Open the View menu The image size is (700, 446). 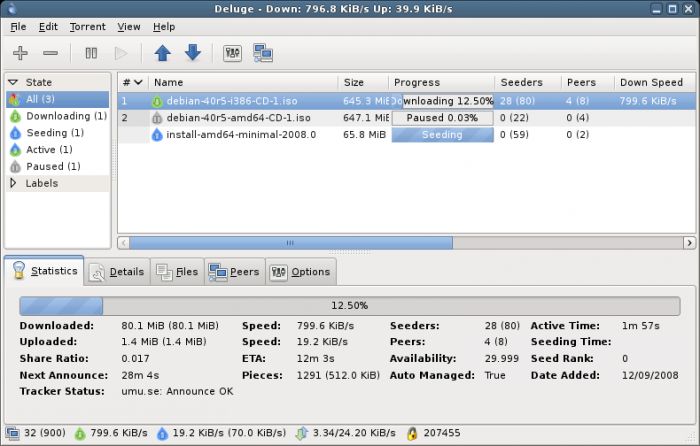[129, 27]
